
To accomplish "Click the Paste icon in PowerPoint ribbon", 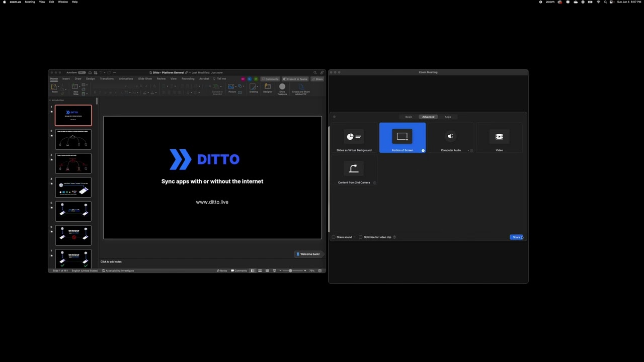I will [x=54, y=86].
